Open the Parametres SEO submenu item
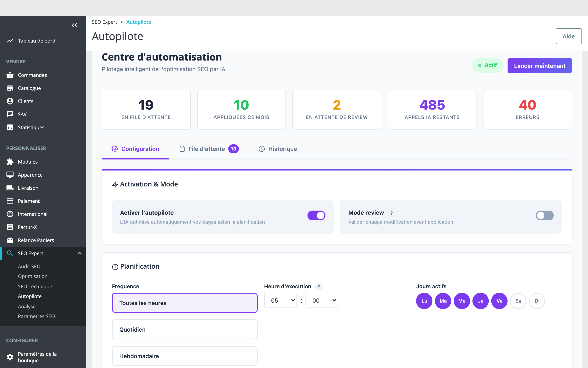Image resolution: width=588 pixels, height=368 pixels. click(37, 316)
